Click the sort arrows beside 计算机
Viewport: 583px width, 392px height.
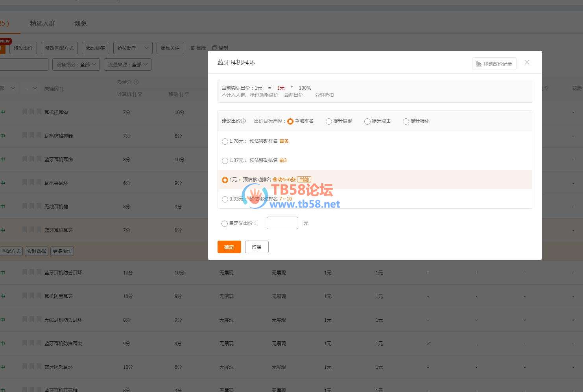(x=134, y=94)
